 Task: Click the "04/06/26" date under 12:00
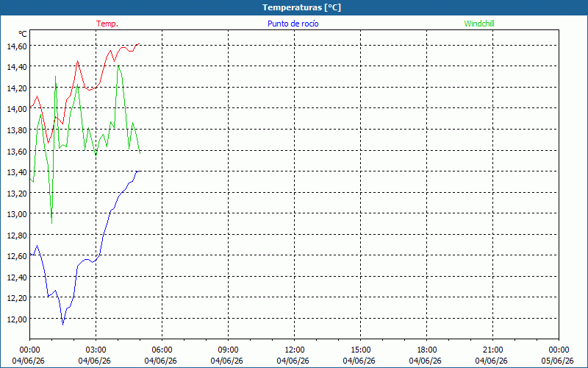[293, 361]
